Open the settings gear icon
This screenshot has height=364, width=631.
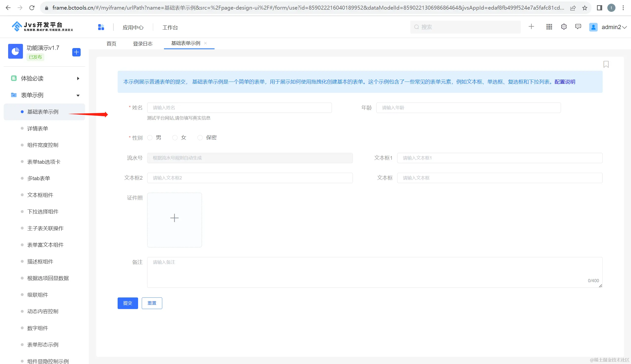point(564,27)
